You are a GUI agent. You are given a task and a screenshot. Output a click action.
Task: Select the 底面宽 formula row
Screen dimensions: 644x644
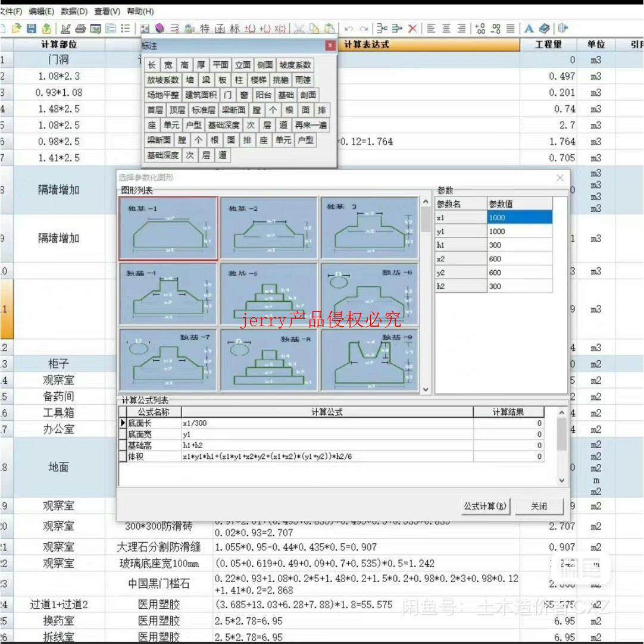332,434
